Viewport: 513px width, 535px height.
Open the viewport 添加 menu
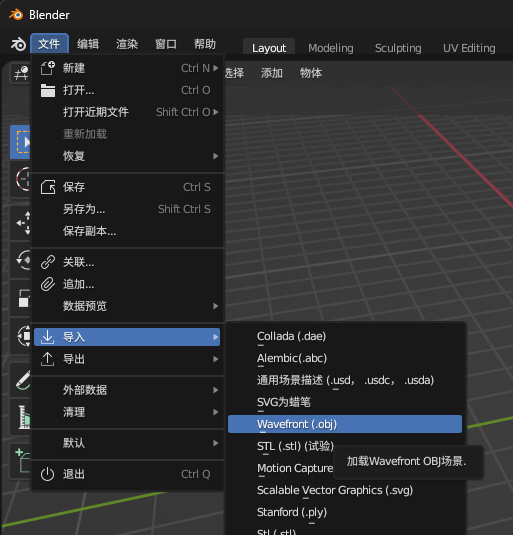pos(272,73)
